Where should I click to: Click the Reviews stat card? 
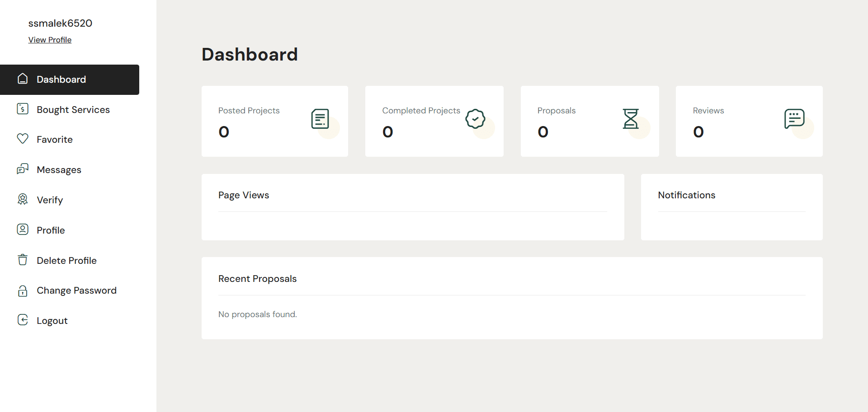749,122
